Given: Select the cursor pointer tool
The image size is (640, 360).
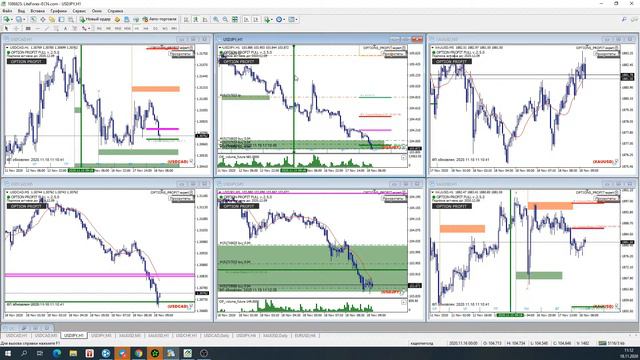Looking at the screenshot, I should (x=6, y=29).
